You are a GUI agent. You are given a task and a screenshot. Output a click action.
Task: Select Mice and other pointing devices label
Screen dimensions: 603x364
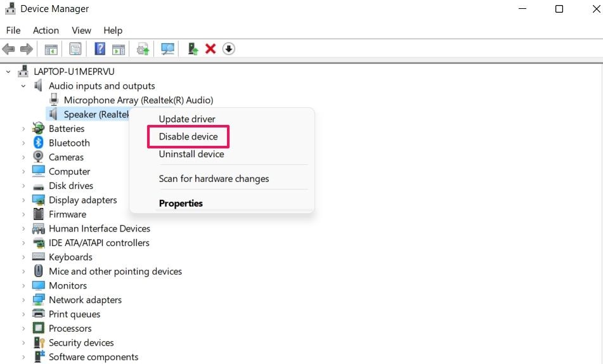[115, 271]
